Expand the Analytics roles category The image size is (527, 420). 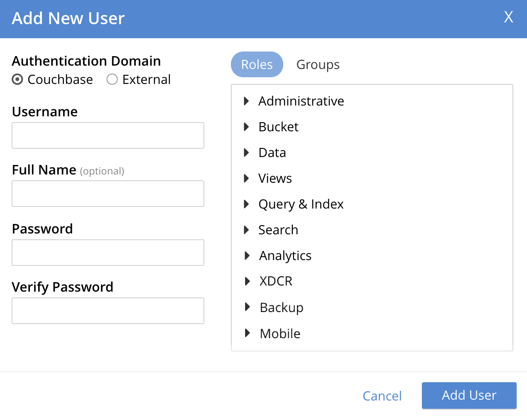point(247,255)
